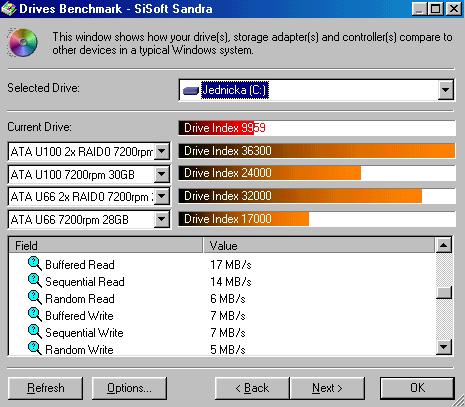Expand the ATA U100 2x RAID0 dropdown
Image resolution: width=465 pixels, height=407 pixels.
162,151
